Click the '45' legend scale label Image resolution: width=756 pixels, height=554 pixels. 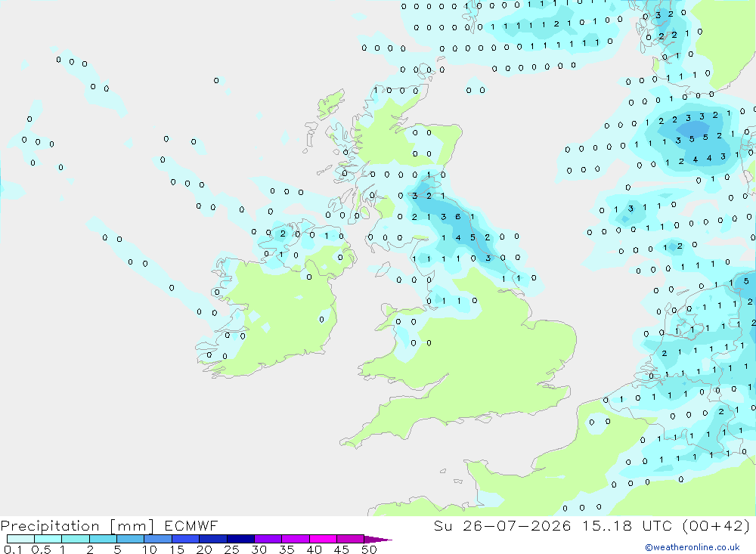pos(342,549)
